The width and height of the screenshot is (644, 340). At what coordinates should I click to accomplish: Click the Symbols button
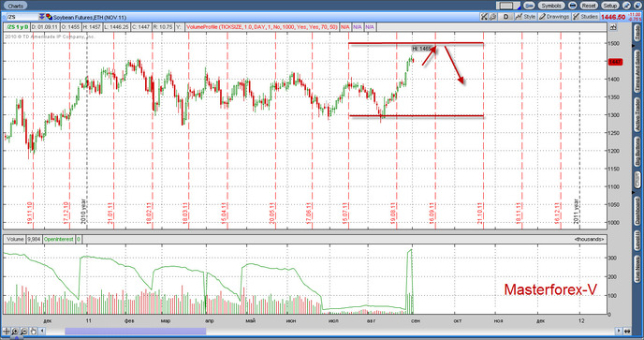pos(550,6)
